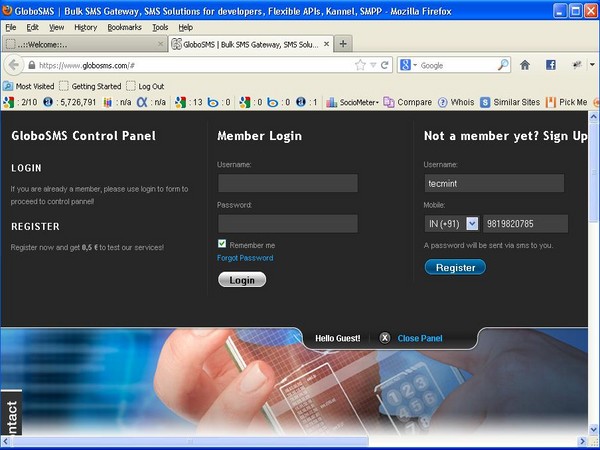Click the Sign Up Username field containing tecmint

click(x=494, y=183)
